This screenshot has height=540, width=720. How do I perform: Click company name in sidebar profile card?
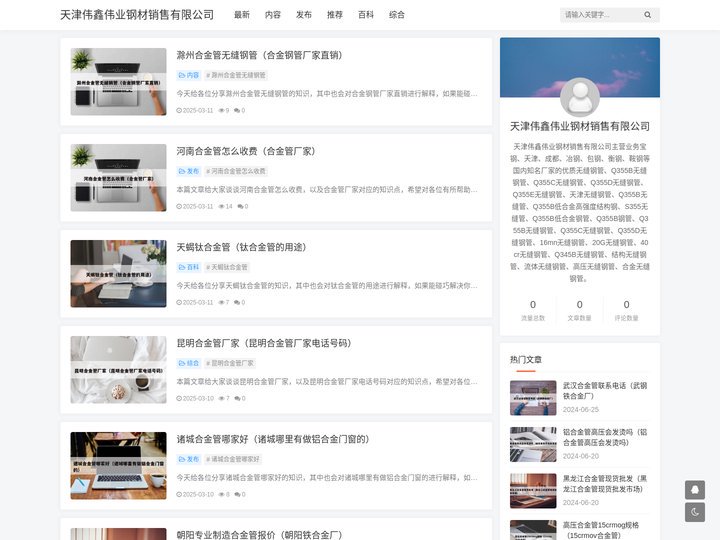click(x=580, y=126)
